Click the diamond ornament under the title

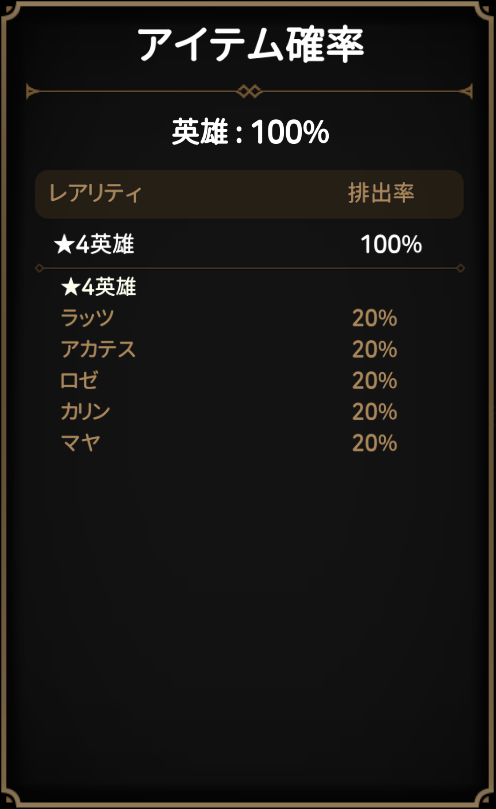(249, 92)
